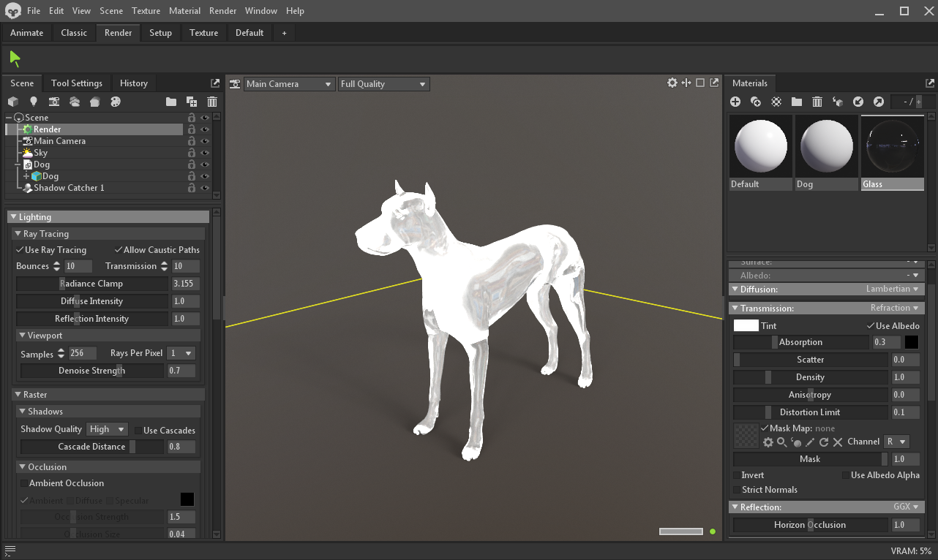Open the Texture menu in menu bar
Screen dimensions: 938x560
pos(146,11)
